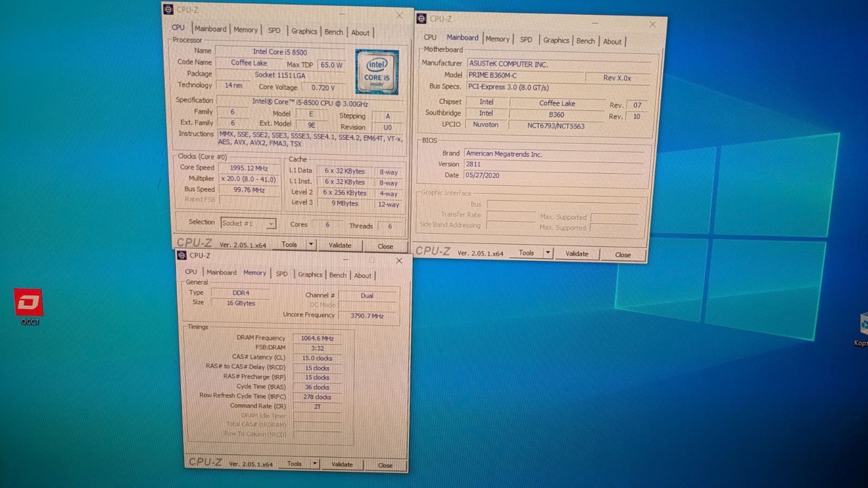
Task: Click the PRIME B360M-C model field
Action: click(525, 75)
